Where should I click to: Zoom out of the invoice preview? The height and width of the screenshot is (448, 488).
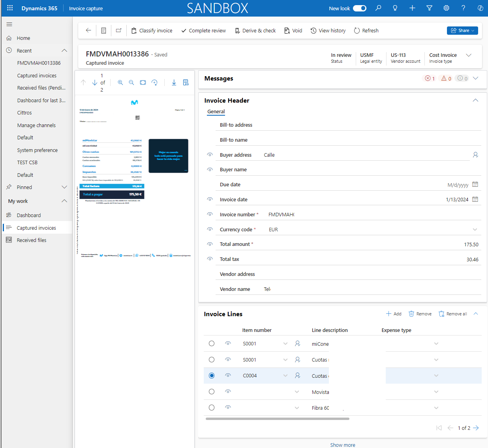click(x=131, y=82)
